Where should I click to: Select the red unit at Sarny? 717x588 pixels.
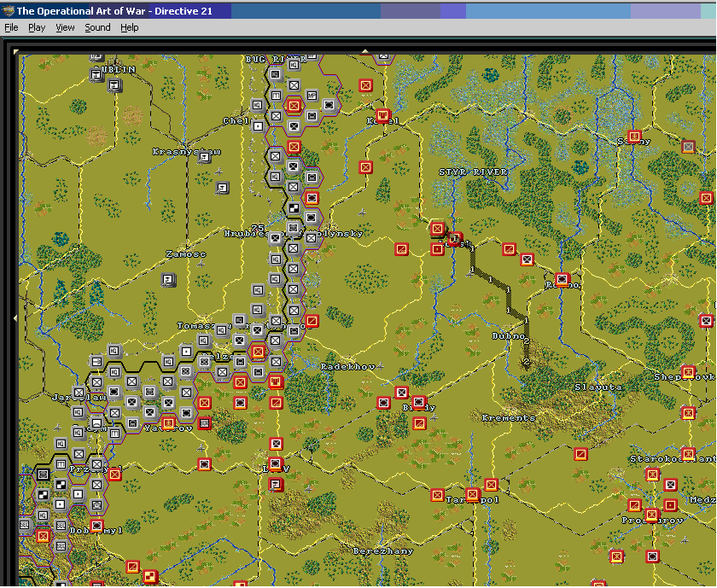(634, 137)
